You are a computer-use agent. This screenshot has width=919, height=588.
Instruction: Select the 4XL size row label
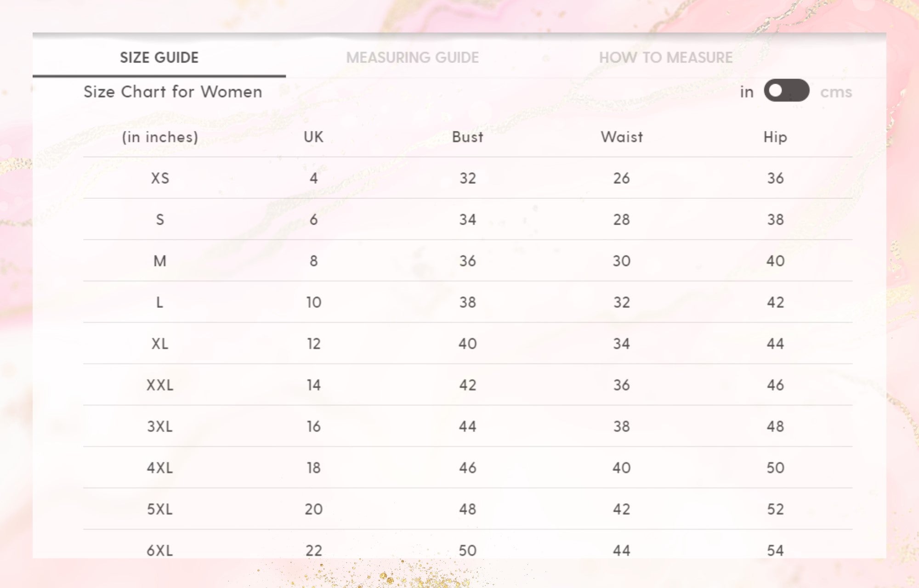pos(160,468)
